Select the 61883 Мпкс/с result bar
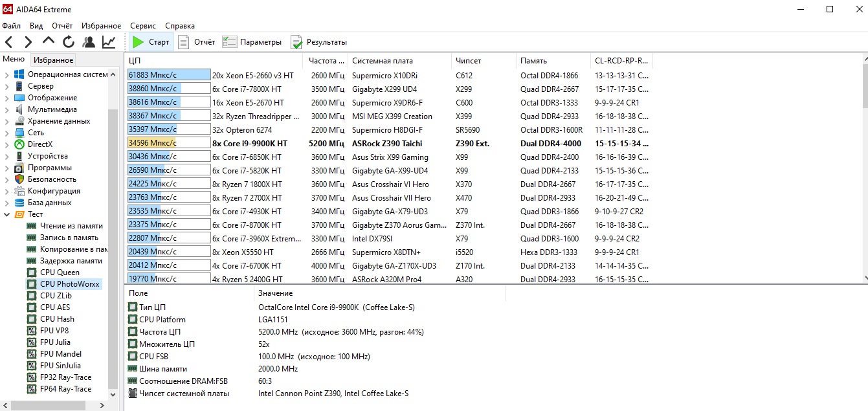 (169, 76)
